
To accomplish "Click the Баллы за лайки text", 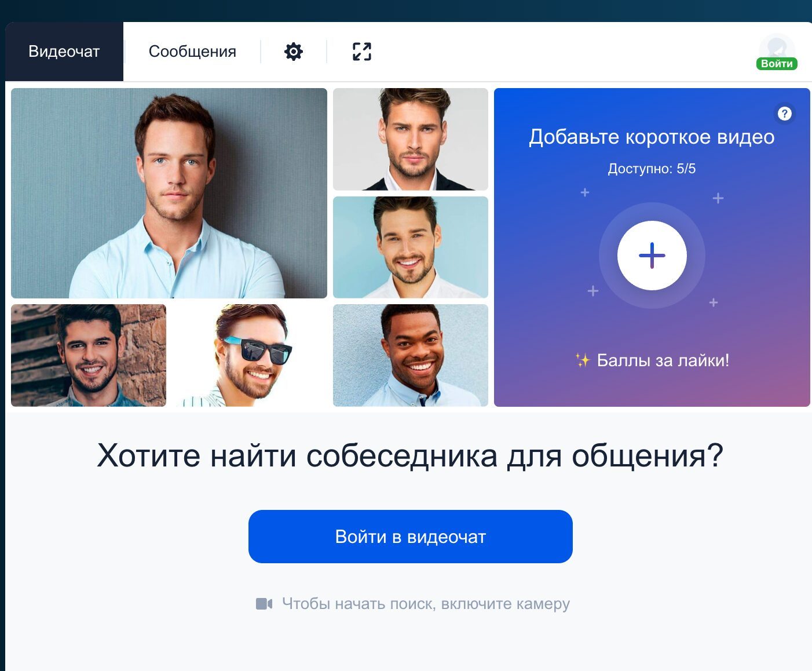I will pyautogui.click(x=663, y=360).
